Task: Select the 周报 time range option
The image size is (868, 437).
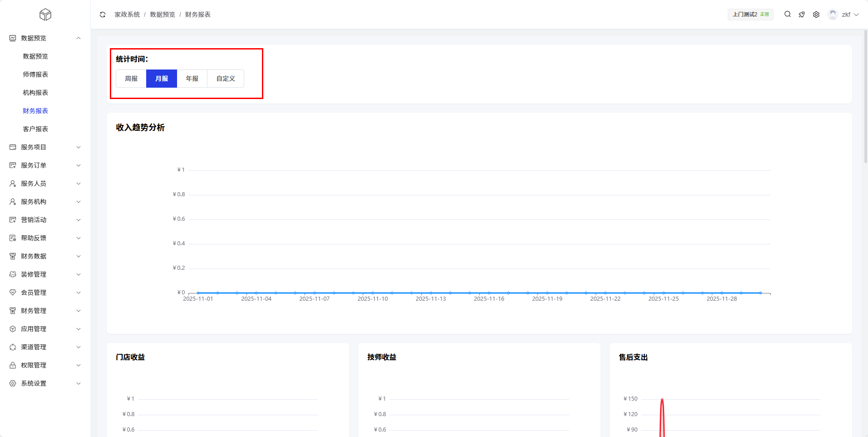Action: pos(131,79)
